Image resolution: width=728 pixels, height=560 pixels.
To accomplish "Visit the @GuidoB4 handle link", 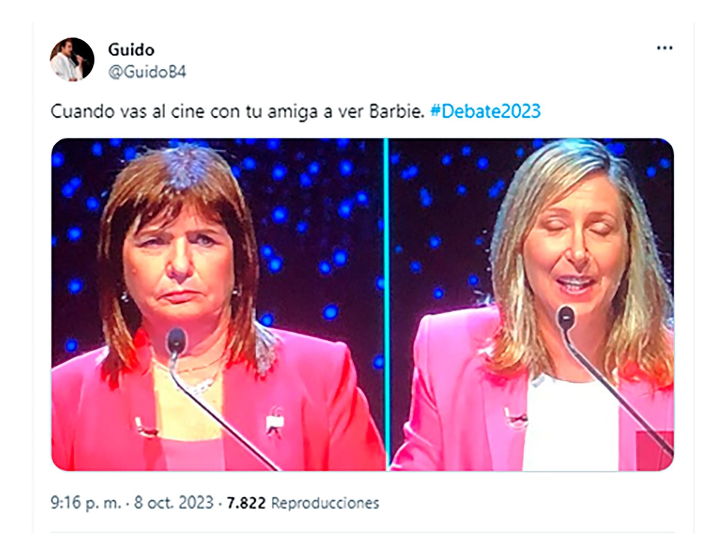I will pos(147,72).
